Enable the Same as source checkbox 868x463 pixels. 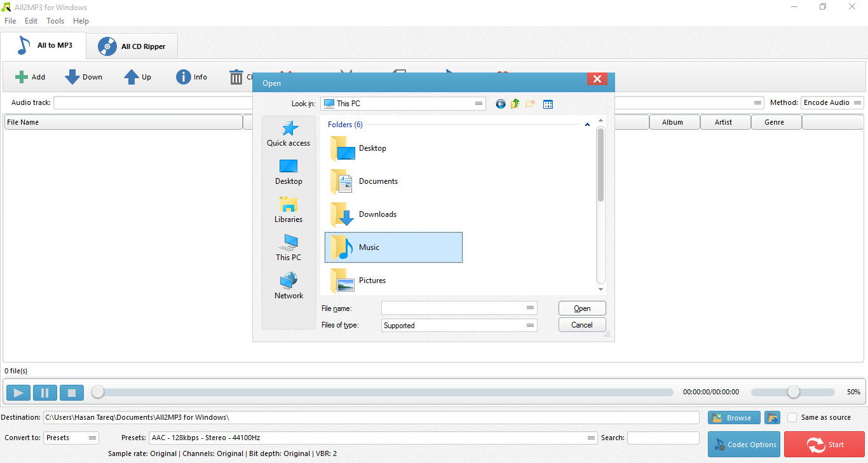click(792, 418)
